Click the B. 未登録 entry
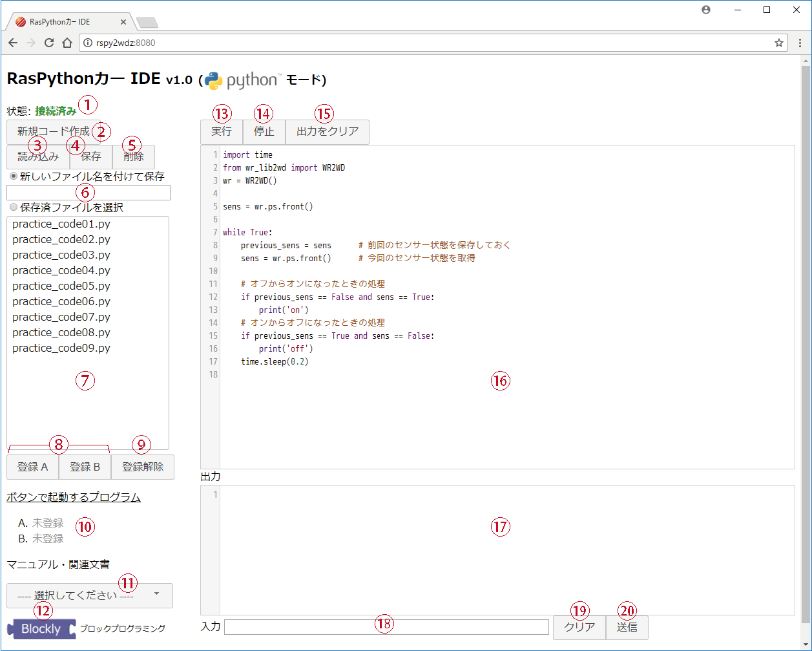The image size is (812, 651). 41,539
